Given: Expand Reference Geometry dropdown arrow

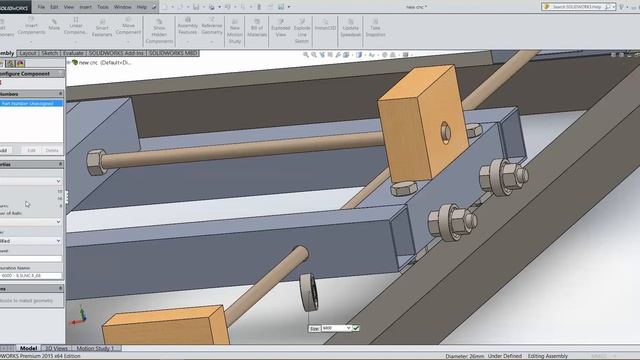Looking at the screenshot, I should point(212,41).
